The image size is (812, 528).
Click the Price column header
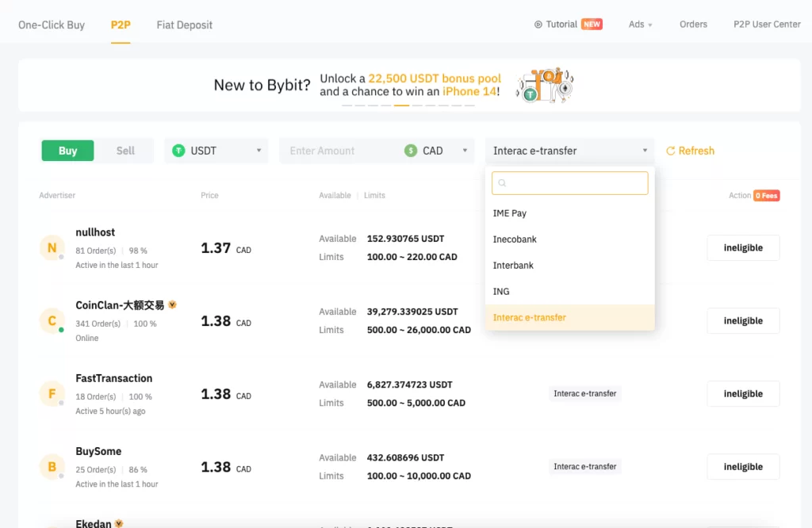(209, 196)
